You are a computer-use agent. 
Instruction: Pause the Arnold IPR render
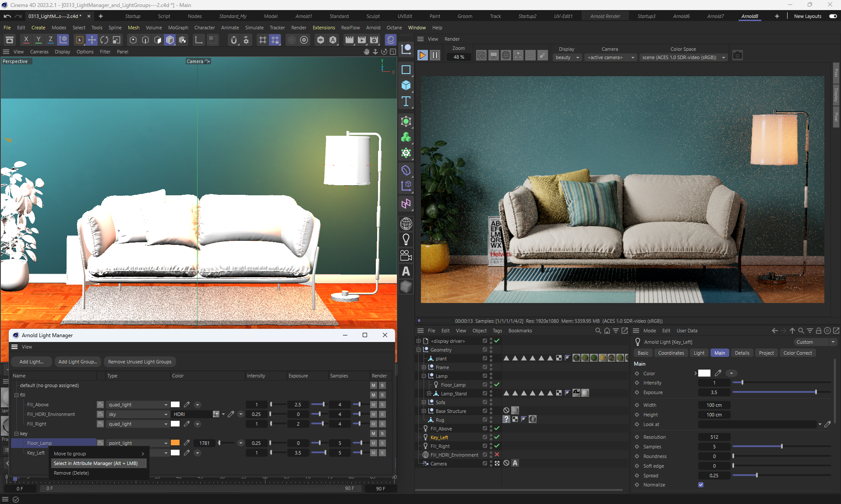click(435, 56)
